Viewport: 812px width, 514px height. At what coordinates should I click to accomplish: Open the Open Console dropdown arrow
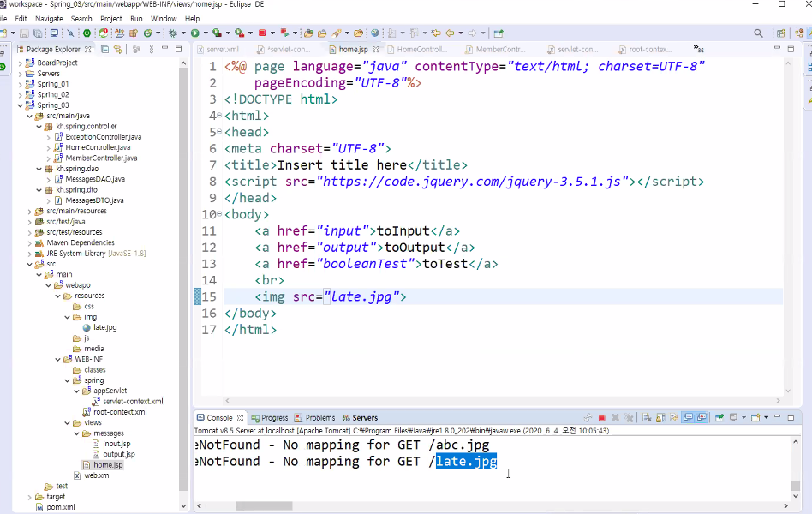pos(766,418)
